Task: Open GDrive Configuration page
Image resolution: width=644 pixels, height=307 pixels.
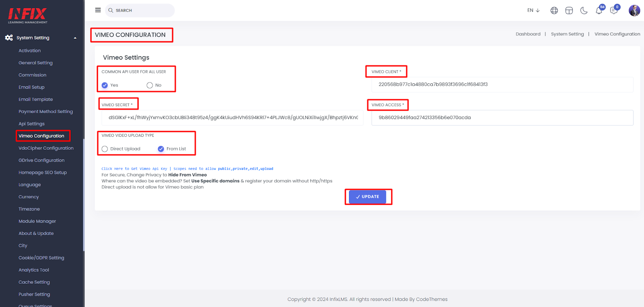Action: point(41,160)
